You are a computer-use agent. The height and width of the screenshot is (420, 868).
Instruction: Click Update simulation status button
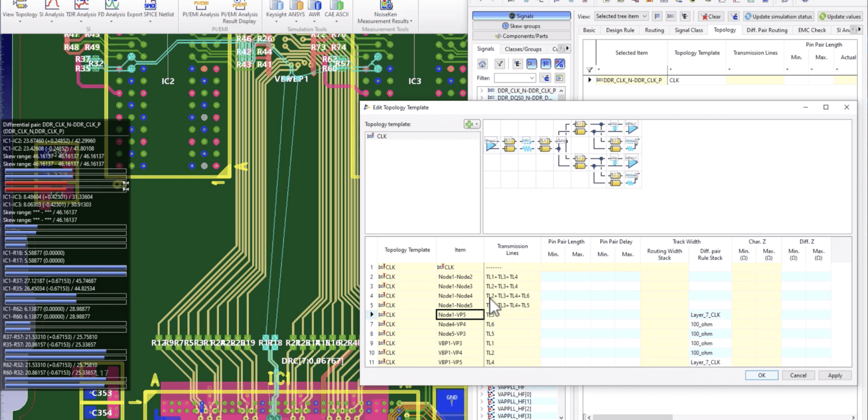[778, 16]
